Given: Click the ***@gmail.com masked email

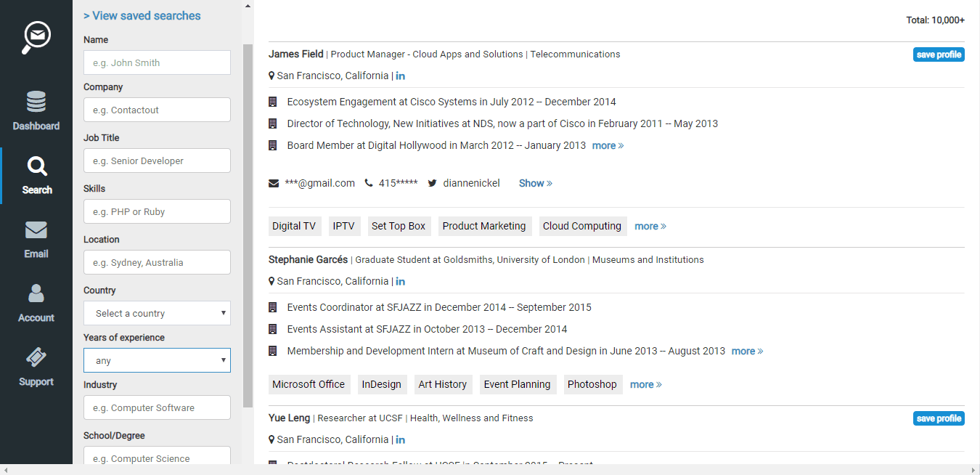Looking at the screenshot, I should (x=320, y=183).
